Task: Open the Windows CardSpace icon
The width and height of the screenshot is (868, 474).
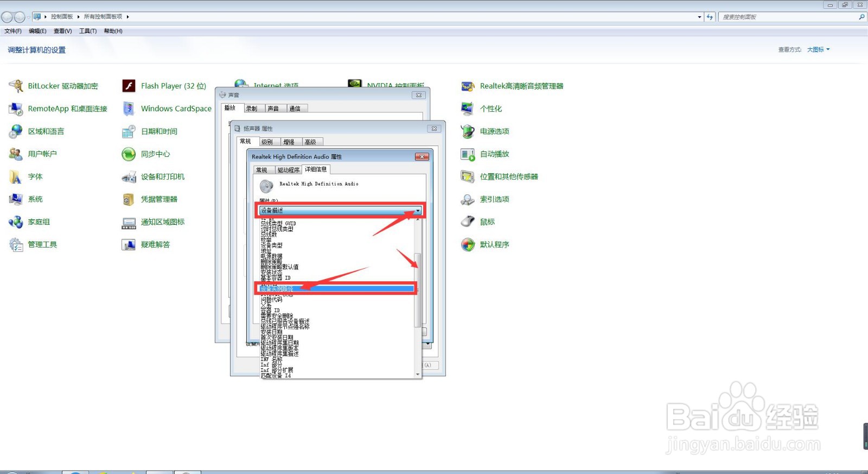Action: click(129, 109)
